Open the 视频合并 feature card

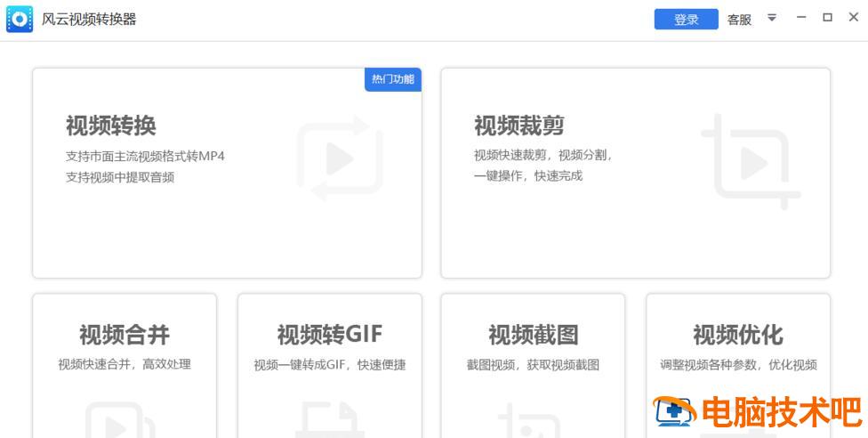point(125,366)
